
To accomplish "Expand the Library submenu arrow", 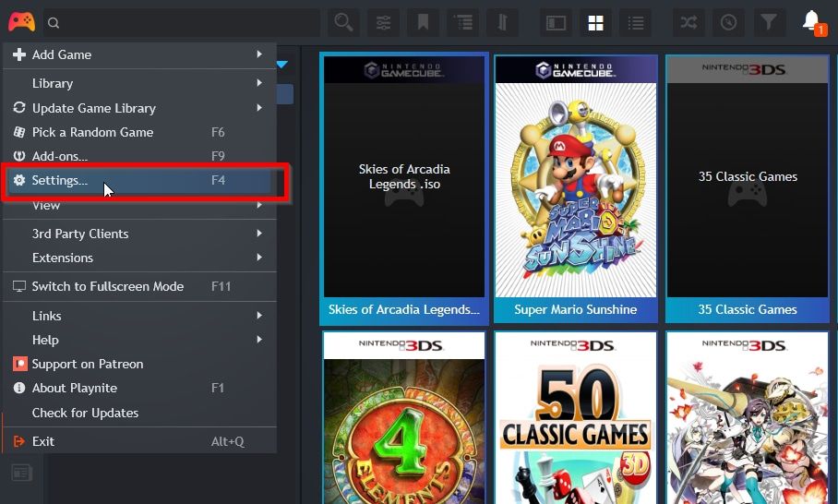I will (259, 83).
